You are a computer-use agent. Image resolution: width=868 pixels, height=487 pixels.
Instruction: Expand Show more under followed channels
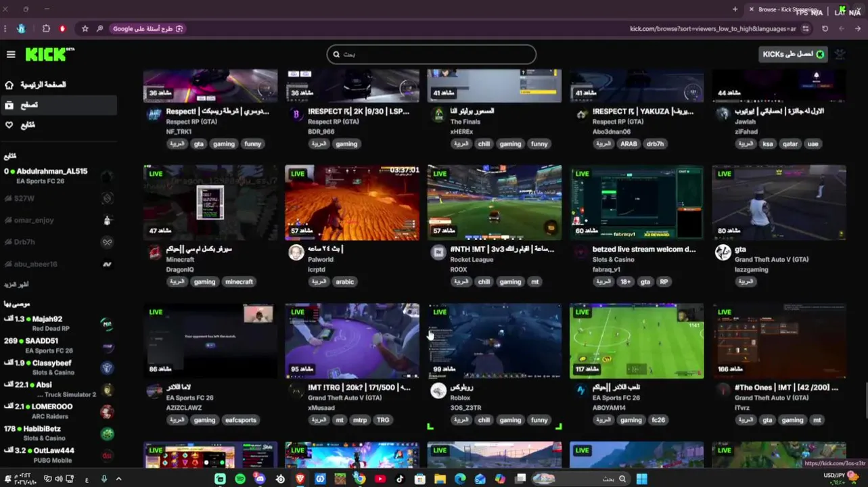[16, 285]
